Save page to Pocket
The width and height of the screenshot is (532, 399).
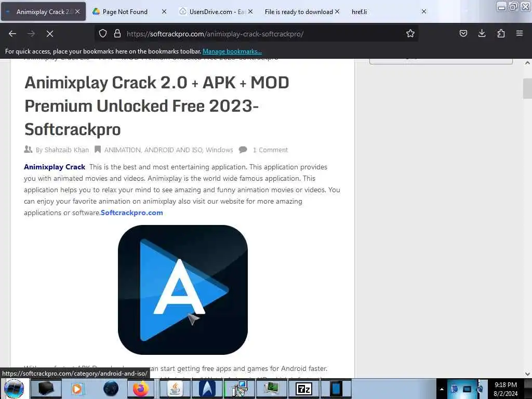[x=463, y=33]
